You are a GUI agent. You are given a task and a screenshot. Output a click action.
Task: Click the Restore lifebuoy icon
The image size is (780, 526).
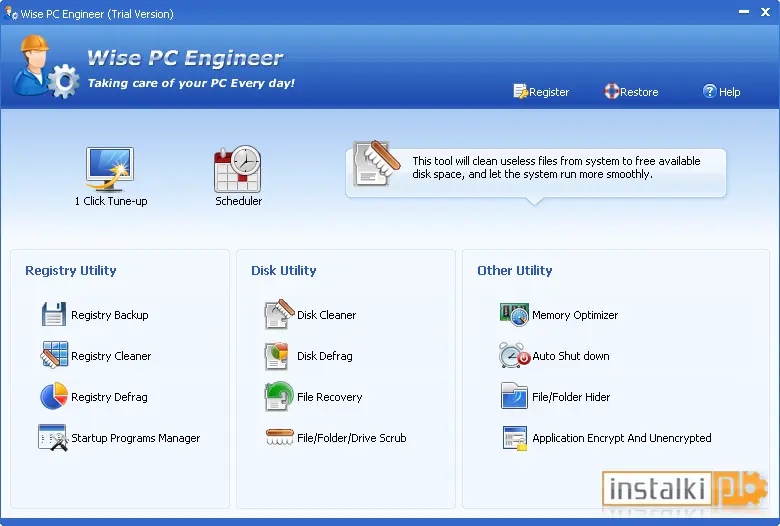point(611,91)
